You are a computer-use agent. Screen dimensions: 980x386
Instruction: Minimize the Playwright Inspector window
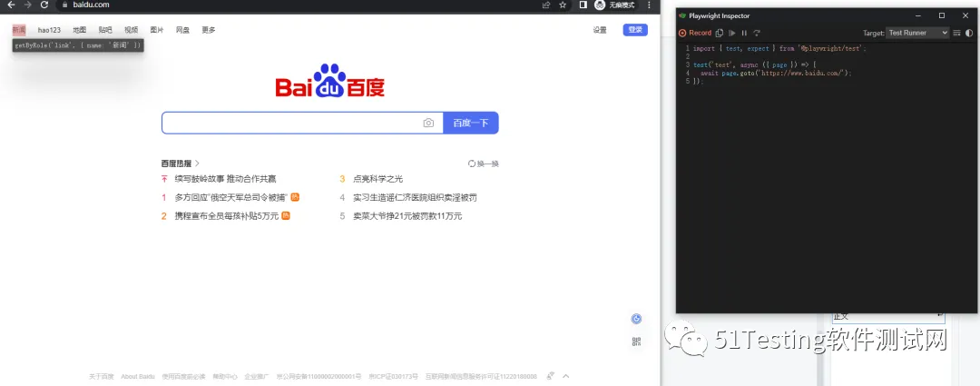(918, 15)
